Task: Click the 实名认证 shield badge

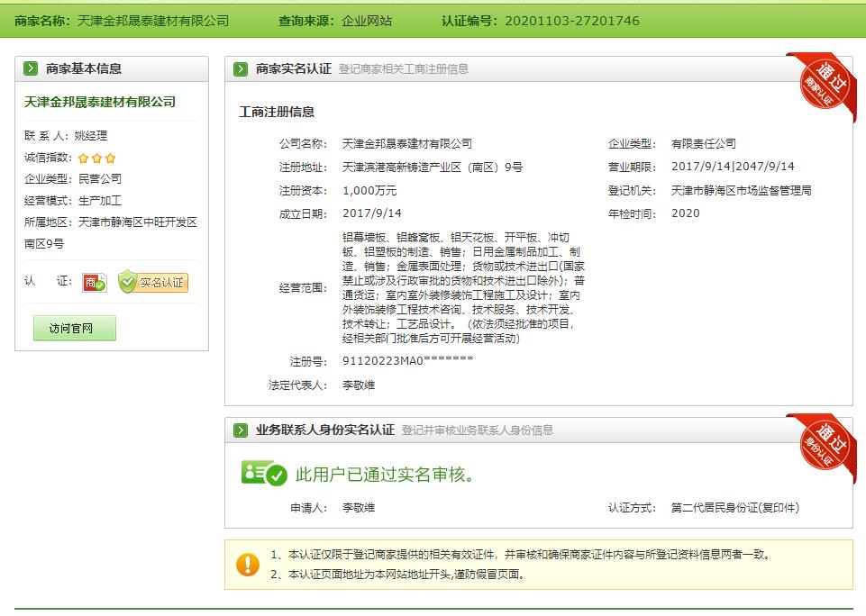Action: click(x=153, y=283)
